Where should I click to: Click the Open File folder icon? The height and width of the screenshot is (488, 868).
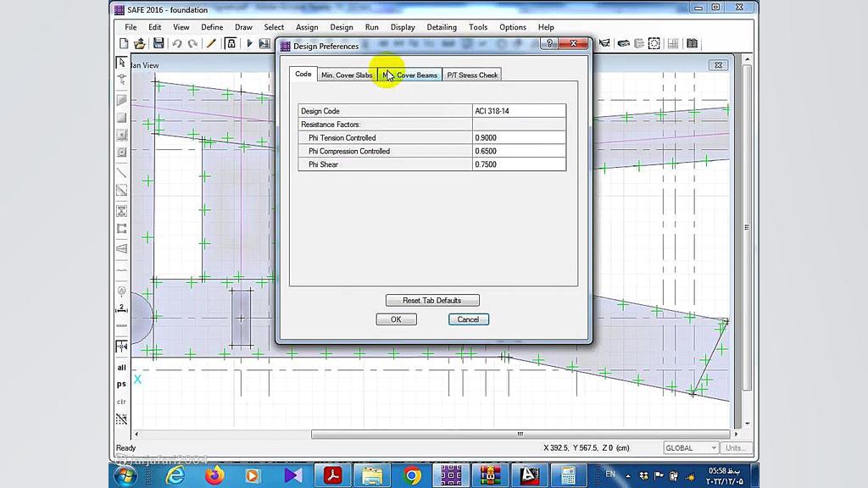(140, 43)
